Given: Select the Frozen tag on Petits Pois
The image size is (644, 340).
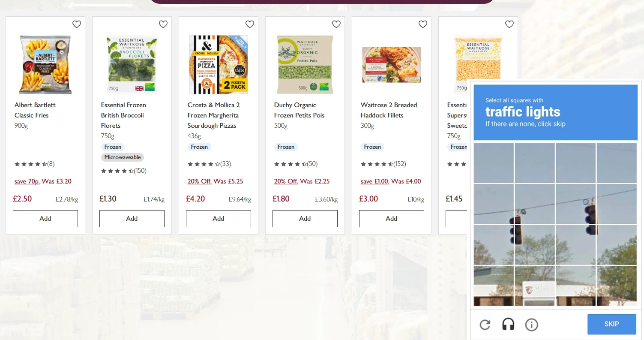Looking at the screenshot, I should tap(286, 147).
